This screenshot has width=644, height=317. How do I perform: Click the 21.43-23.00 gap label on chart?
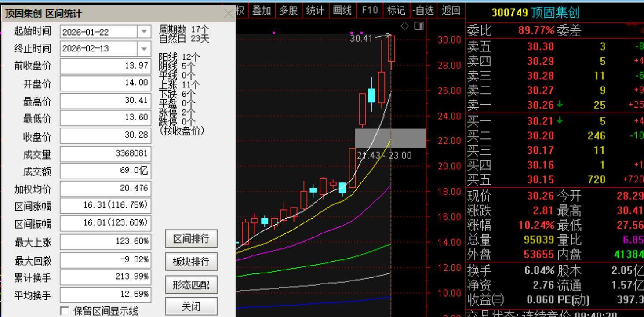click(384, 155)
